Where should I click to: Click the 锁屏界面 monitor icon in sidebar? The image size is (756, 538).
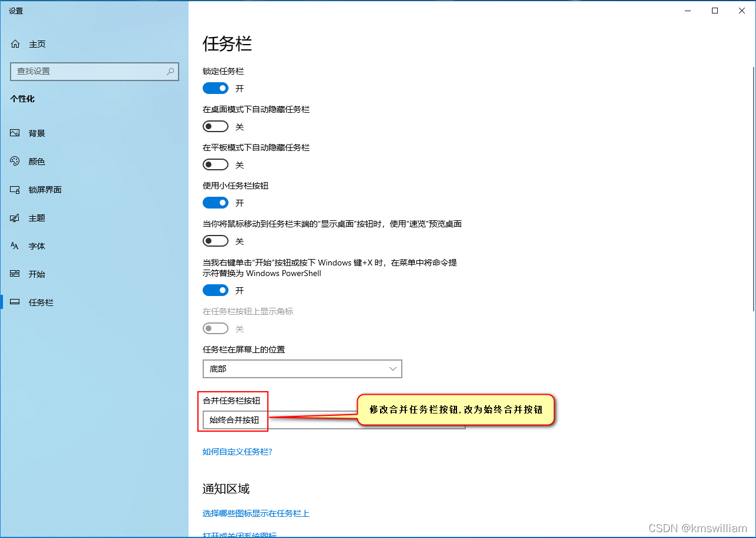(x=15, y=190)
